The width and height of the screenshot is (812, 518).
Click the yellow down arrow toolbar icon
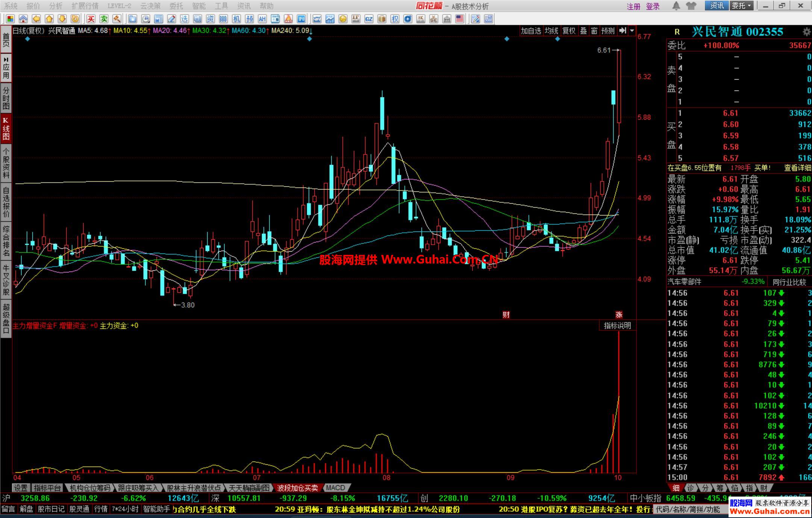[62, 19]
